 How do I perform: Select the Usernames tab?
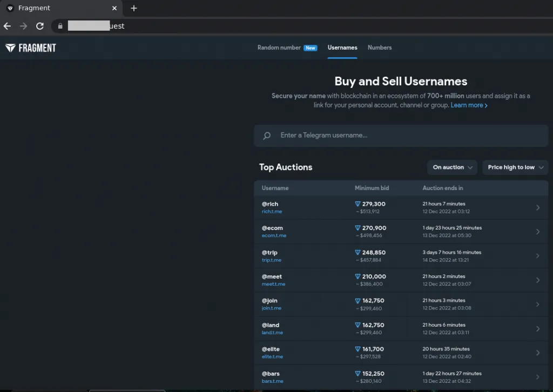pos(342,48)
